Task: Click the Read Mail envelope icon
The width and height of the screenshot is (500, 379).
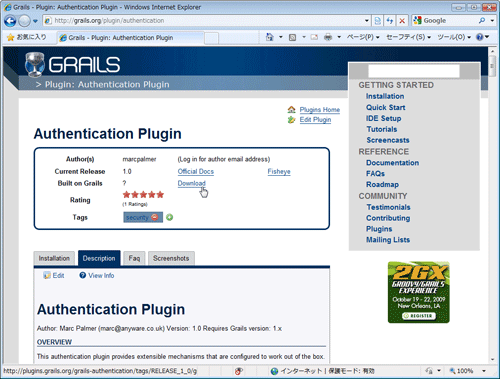Action: pyautogui.click(x=314, y=37)
